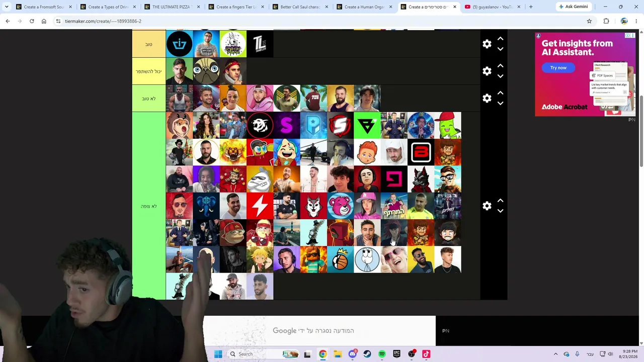The image size is (644, 362).
Task: Open File Explorer from the taskbar
Action: coord(338,354)
